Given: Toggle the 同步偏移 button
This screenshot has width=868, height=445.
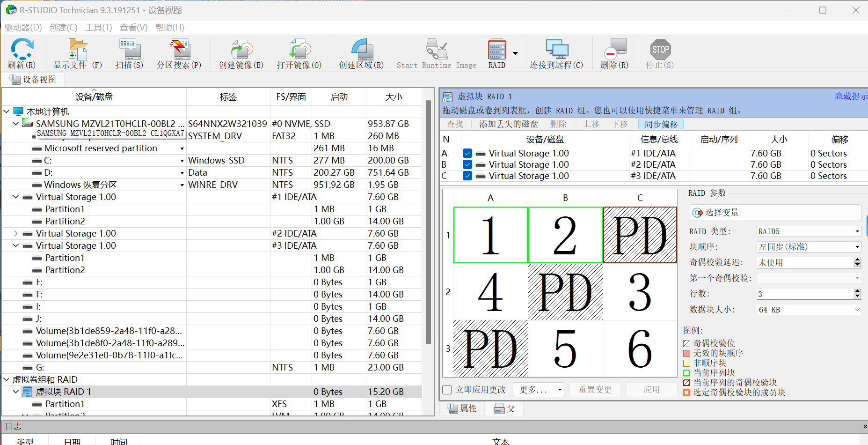Looking at the screenshot, I should coord(661,124).
